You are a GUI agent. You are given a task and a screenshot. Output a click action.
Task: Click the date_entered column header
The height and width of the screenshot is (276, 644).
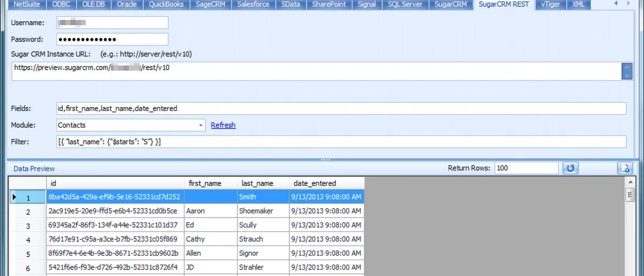[315, 183]
